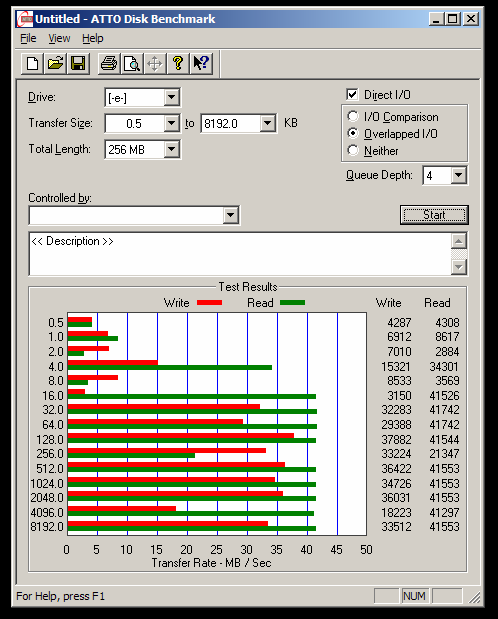Click the Save floppy disk icon
498x619 pixels.
[x=78, y=64]
